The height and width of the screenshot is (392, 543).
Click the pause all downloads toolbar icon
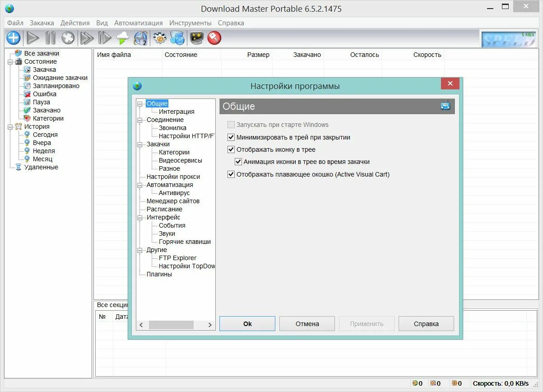pyautogui.click(x=105, y=38)
